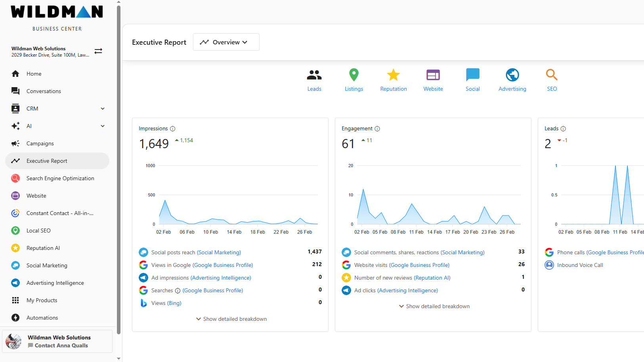The height and width of the screenshot is (362, 644).
Task: Click the Reputation AI star icon
Action: pos(15,248)
